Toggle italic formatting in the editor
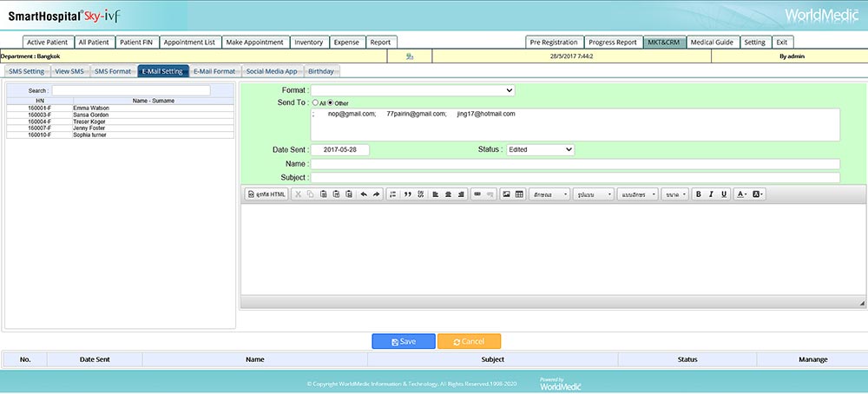 (711, 194)
